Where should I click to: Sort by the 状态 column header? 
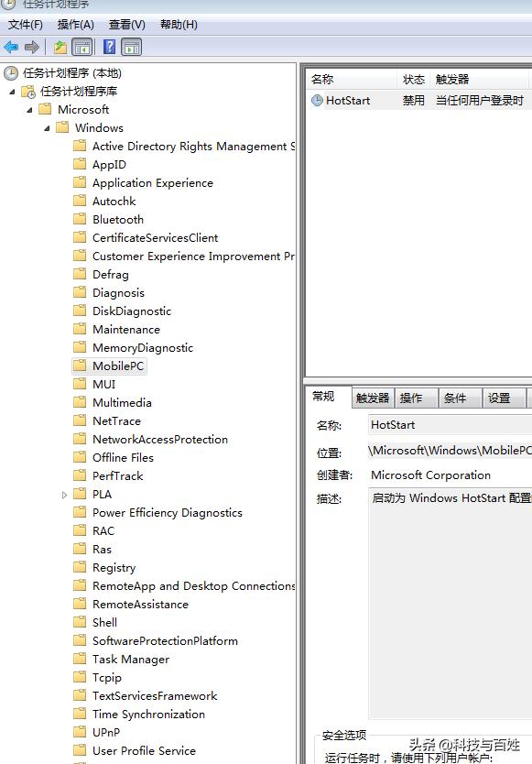point(414,80)
